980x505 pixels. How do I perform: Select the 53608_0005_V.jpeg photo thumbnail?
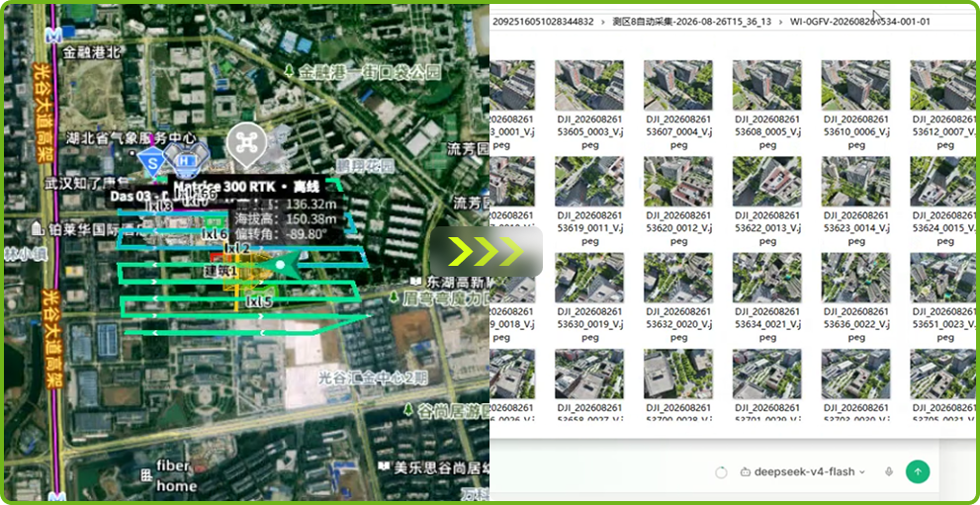(766, 85)
